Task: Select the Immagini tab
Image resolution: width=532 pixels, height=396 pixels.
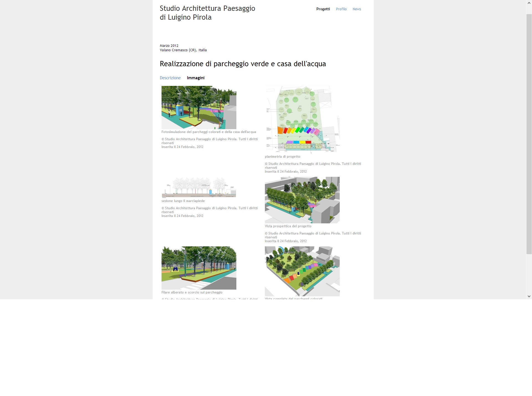Action: tap(196, 78)
